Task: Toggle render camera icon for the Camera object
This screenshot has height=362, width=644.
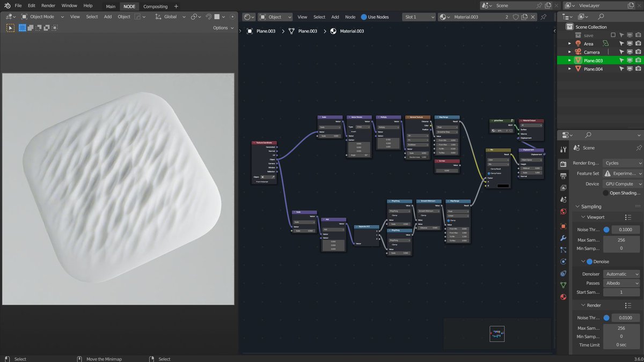Action: (639, 52)
